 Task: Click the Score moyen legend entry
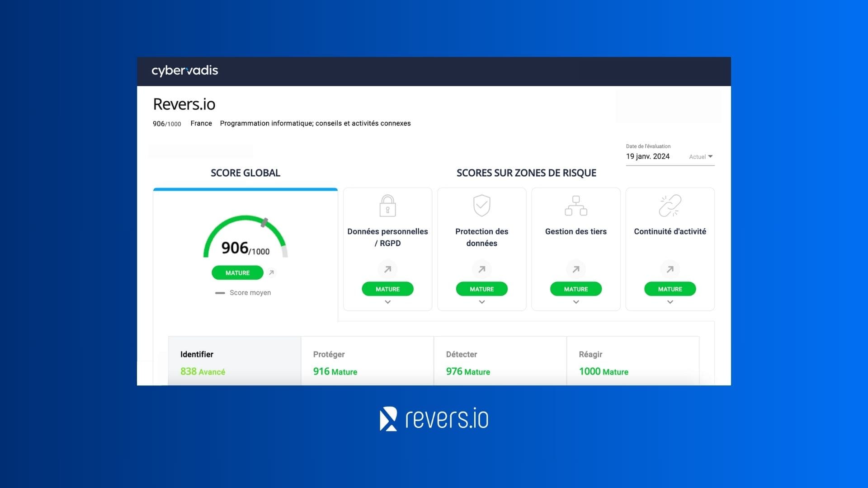pos(243,293)
